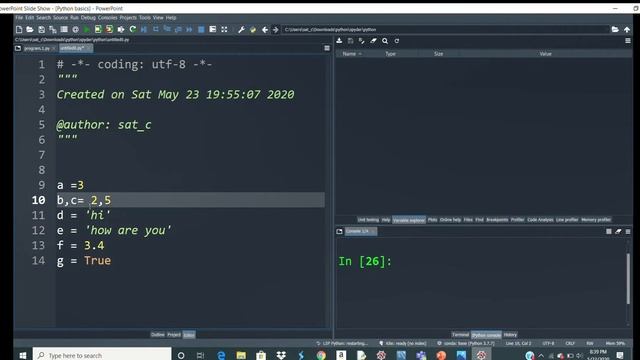
Task: Sort variables by the Name column header
Action: tap(351, 54)
